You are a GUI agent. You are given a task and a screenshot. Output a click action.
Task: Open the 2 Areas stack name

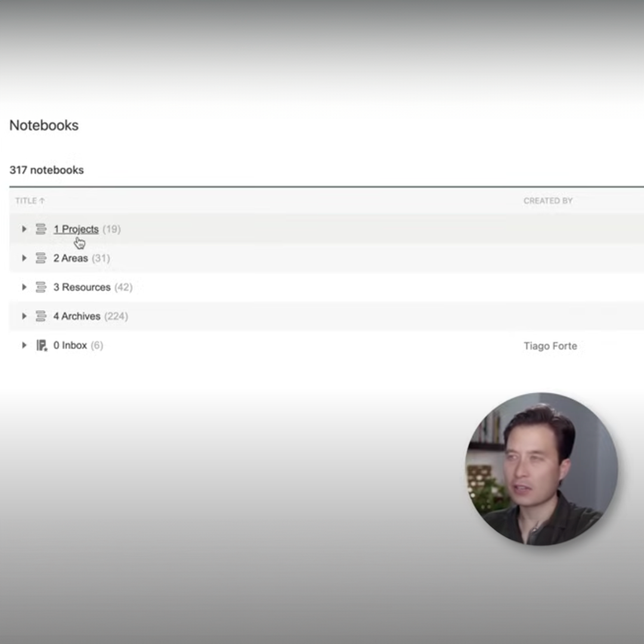point(70,258)
